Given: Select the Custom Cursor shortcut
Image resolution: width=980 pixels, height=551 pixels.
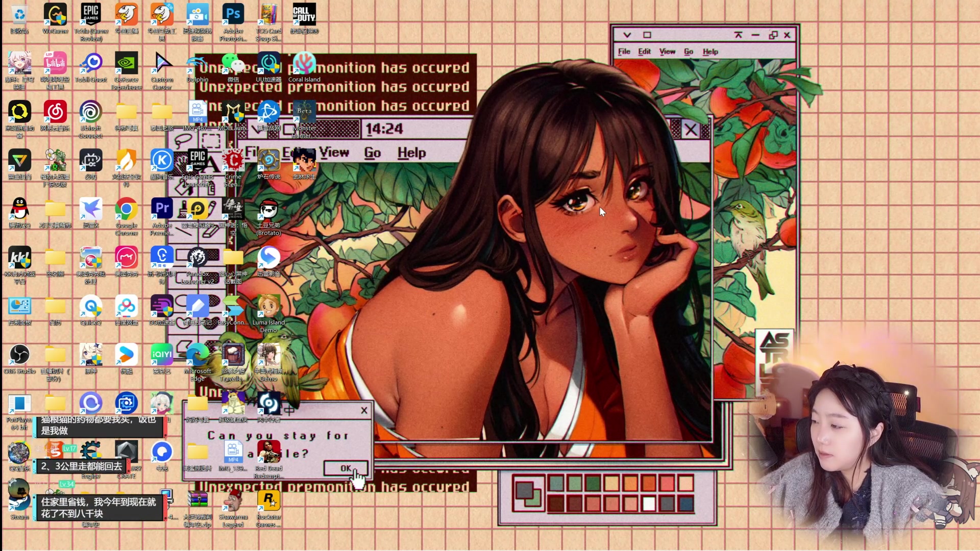Looking at the screenshot, I should click(x=162, y=70).
